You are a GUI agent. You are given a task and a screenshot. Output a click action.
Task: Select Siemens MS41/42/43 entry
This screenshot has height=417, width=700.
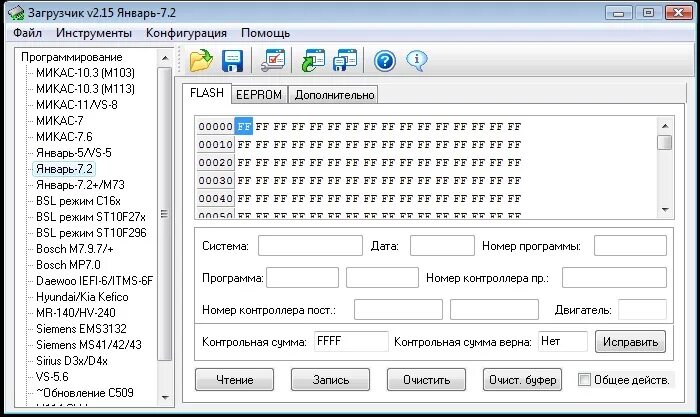[89, 345]
